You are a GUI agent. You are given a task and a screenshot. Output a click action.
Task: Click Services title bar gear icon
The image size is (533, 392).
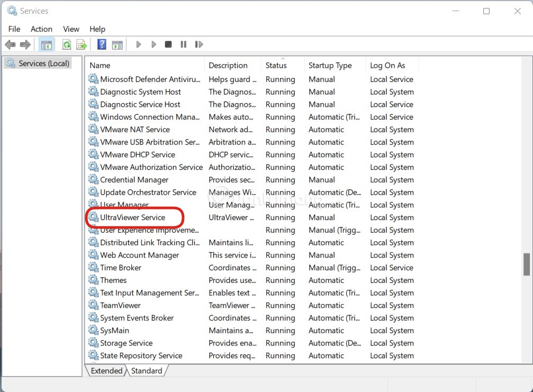coord(12,11)
